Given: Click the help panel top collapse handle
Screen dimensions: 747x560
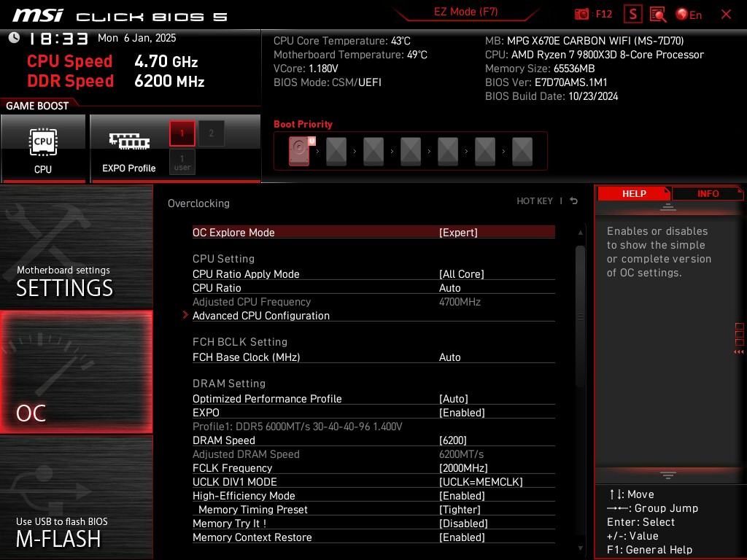Looking at the screenshot, I should [667, 207].
